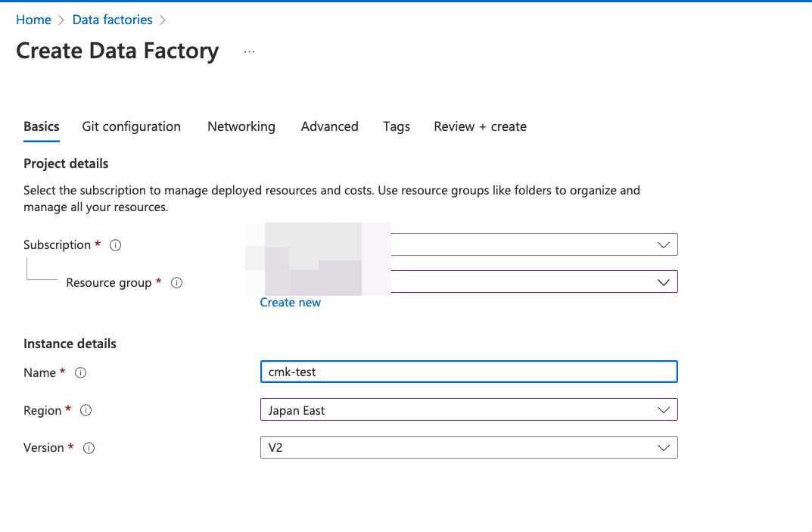Screen dimensions: 812x532
Task: Click the info icon beside Region
Action: [86, 410]
